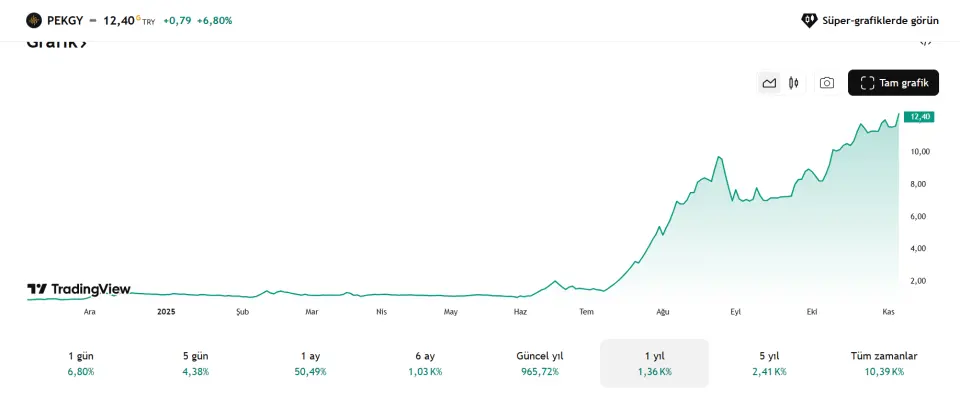Select the 1 yıl range tab

coord(654,363)
